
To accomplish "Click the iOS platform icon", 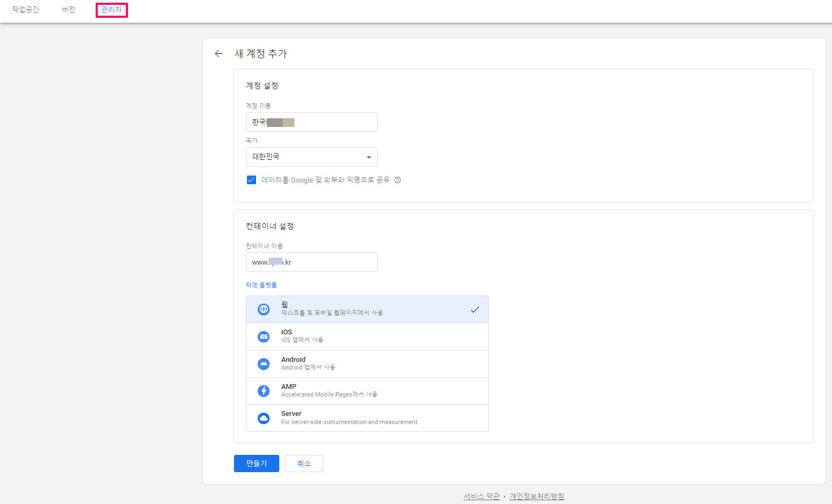I will pos(263,336).
